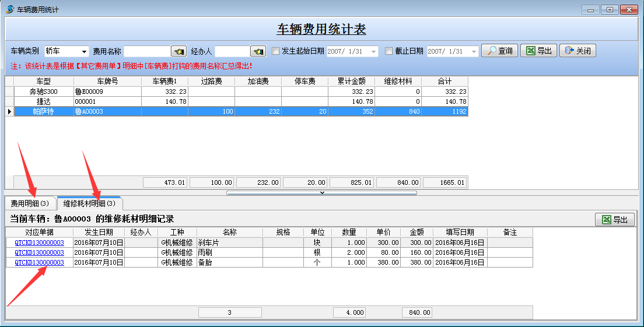This screenshot has width=644, height=327.
Task: Click the lookup icon beside 费用名称 field
Action: click(x=178, y=51)
